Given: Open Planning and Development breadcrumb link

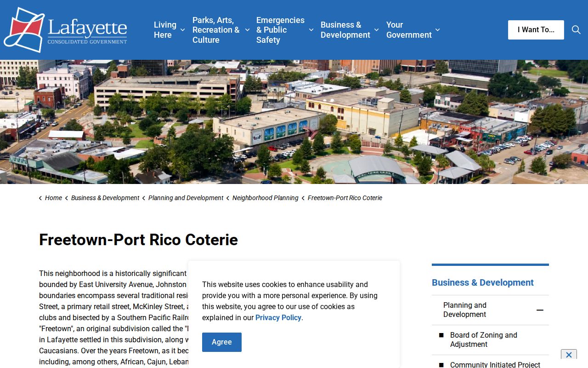Looking at the screenshot, I should (186, 198).
